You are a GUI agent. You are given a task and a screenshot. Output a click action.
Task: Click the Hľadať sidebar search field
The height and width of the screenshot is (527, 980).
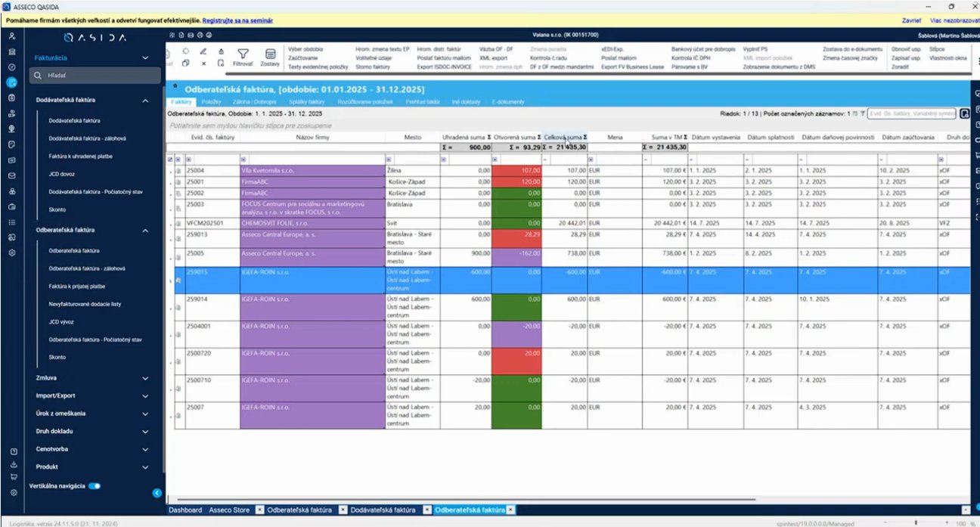(95, 76)
